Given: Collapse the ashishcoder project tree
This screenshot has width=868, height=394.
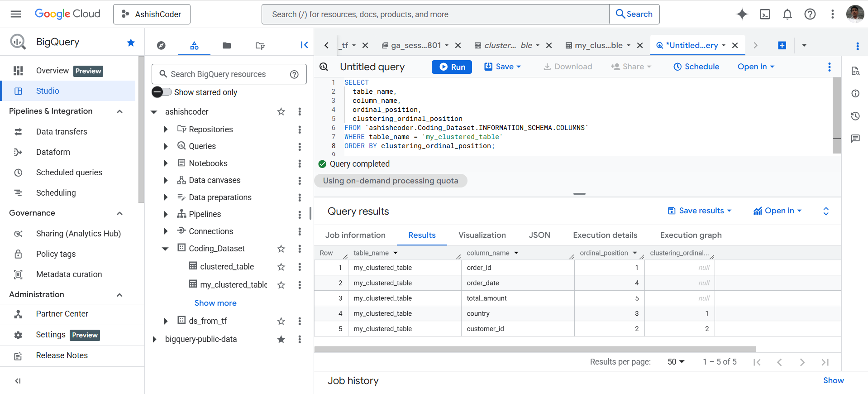Looking at the screenshot, I should [x=154, y=112].
